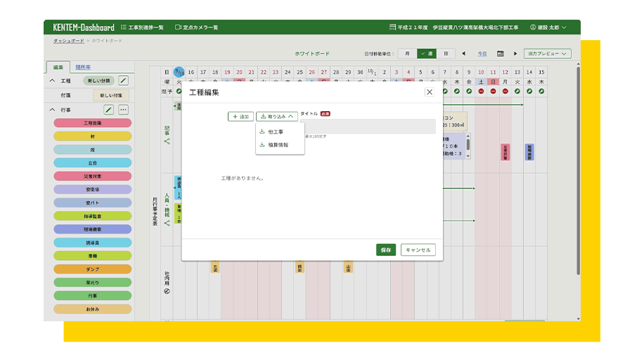Open the calendar date picker icon

pyautogui.click(x=501, y=53)
